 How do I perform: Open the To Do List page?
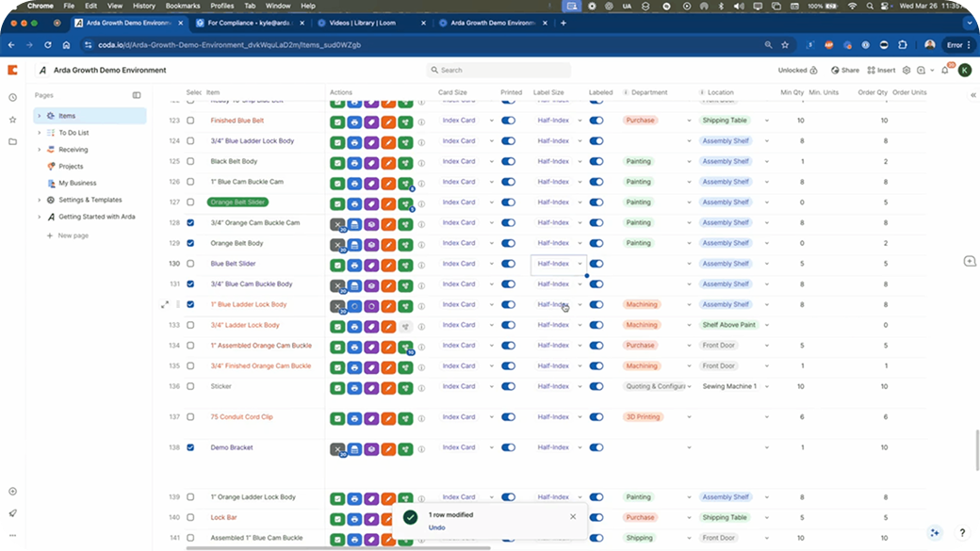pyautogui.click(x=73, y=133)
